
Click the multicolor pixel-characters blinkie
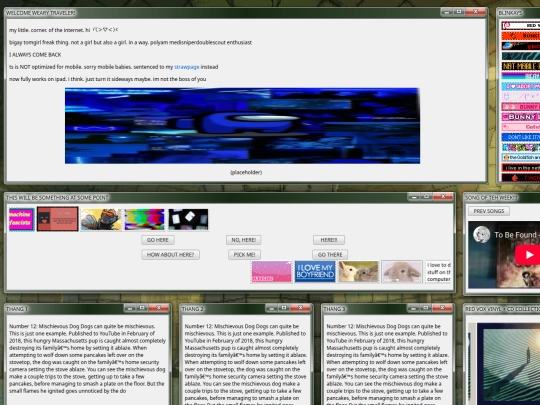point(521,147)
